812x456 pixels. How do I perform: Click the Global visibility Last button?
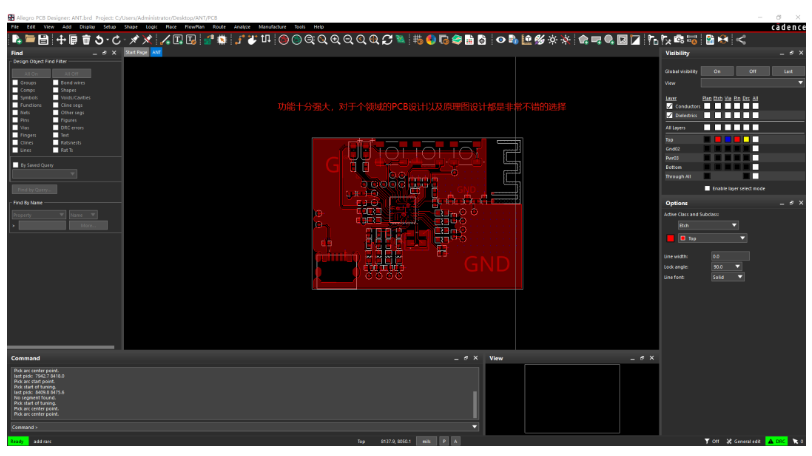point(788,71)
